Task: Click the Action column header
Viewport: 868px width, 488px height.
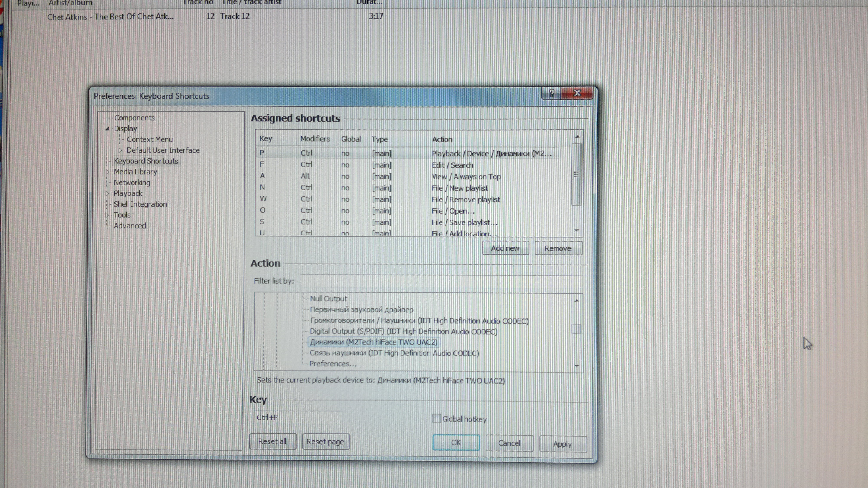Action: (442, 139)
